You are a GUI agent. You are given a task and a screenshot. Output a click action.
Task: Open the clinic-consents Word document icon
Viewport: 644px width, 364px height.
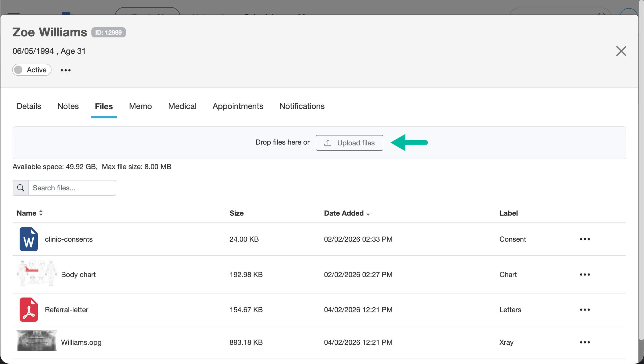[29, 239]
